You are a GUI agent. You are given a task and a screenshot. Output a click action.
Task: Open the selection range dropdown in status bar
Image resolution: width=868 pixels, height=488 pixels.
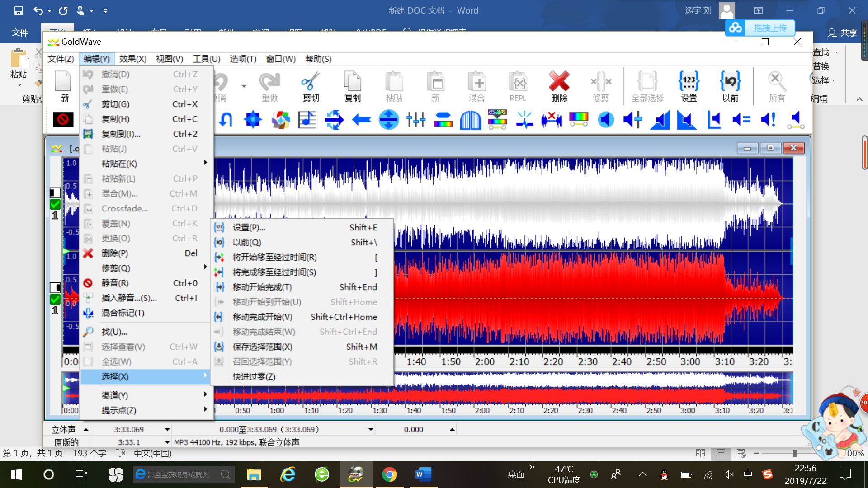pyautogui.click(x=371, y=429)
